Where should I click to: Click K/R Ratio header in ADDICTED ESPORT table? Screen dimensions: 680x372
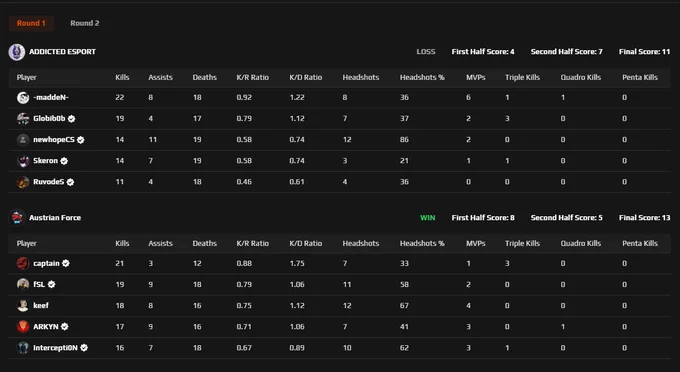coord(253,77)
